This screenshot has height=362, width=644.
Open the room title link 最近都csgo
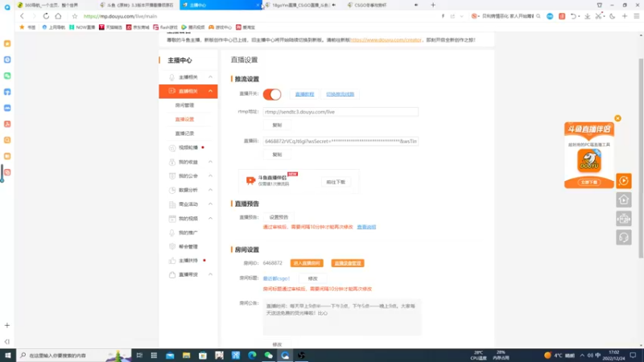[276, 278]
